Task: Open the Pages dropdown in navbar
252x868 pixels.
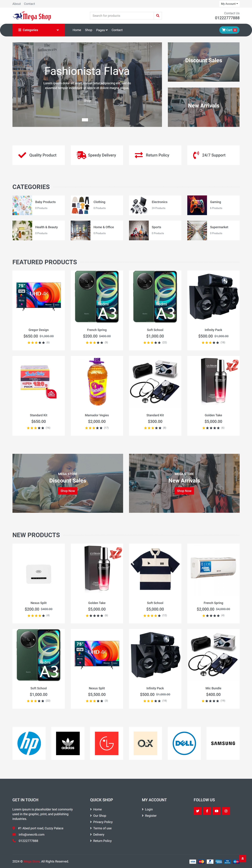Action: click(x=102, y=30)
